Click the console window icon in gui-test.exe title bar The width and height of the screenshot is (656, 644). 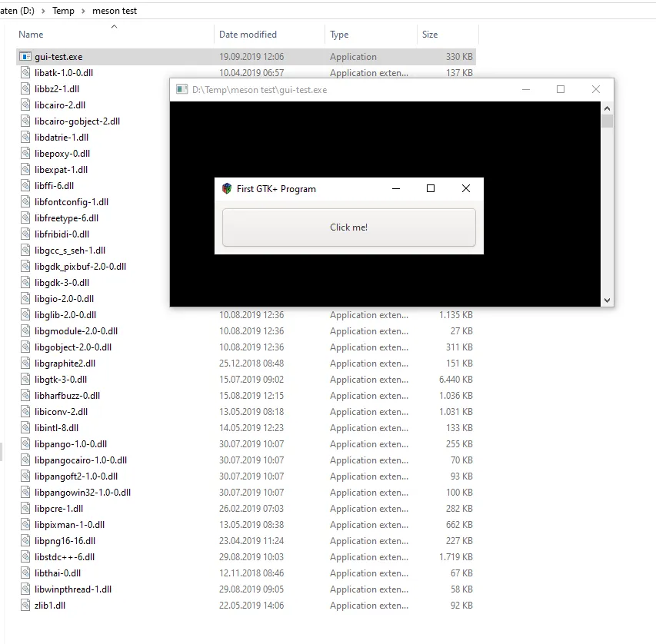click(x=182, y=89)
